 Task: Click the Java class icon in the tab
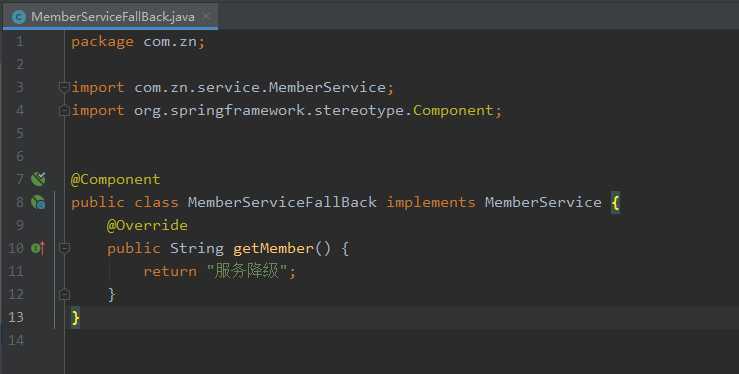18,17
